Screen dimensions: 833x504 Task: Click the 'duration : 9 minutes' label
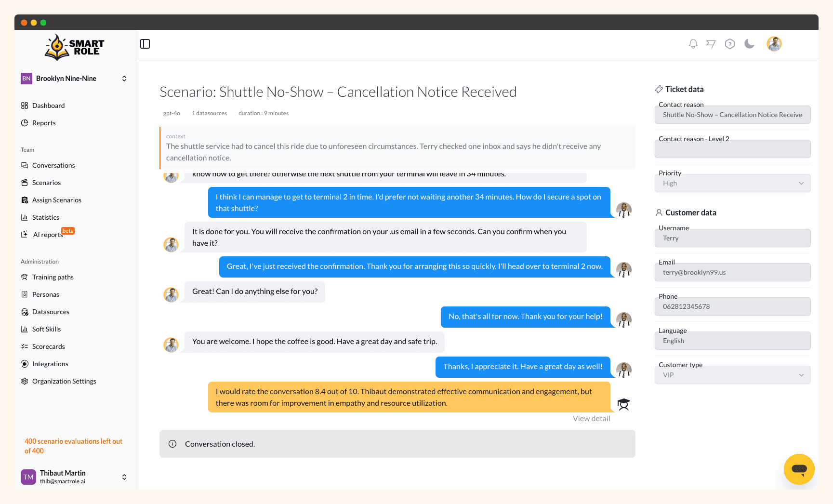tap(264, 113)
